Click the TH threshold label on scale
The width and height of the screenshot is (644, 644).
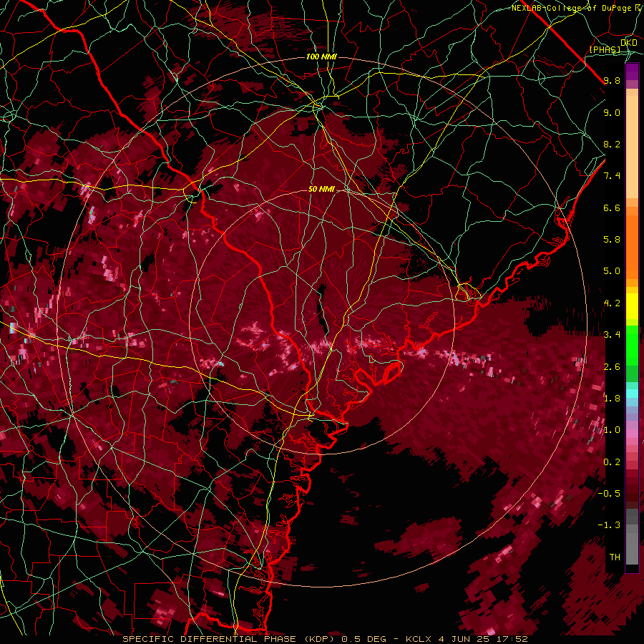pos(615,557)
